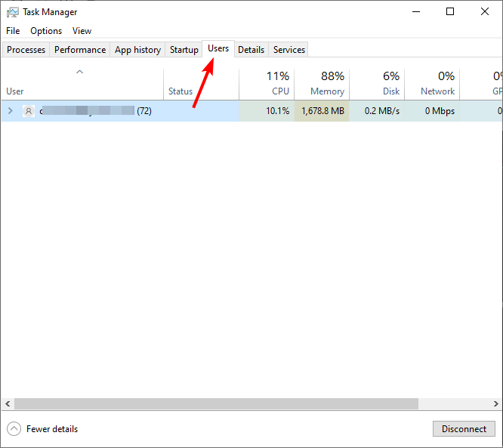Switch to the Services tab

(289, 50)
